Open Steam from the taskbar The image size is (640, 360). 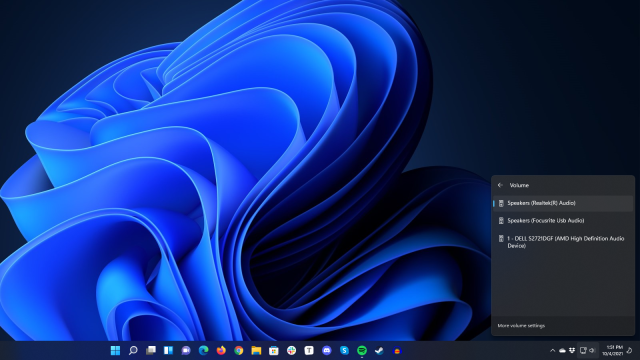(x=379, y=350)
